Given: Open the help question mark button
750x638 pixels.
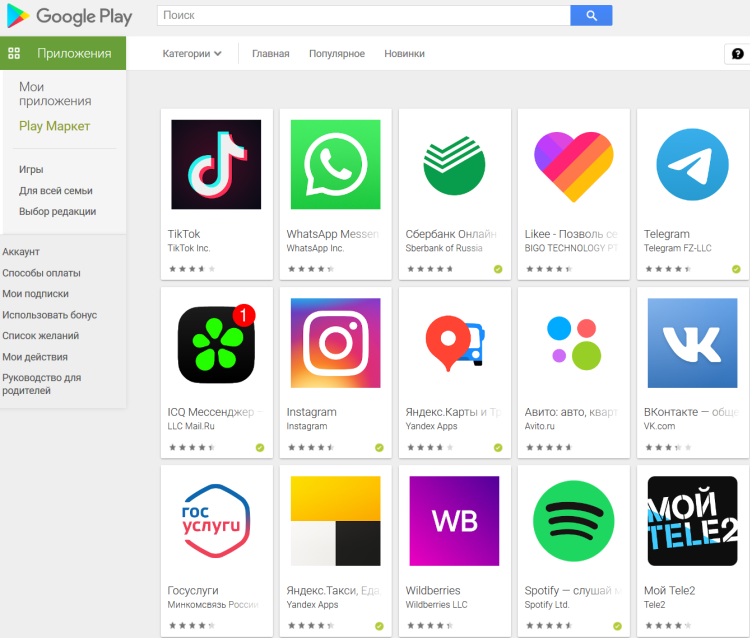Looking at the screenshot, I should coord(737,54).
